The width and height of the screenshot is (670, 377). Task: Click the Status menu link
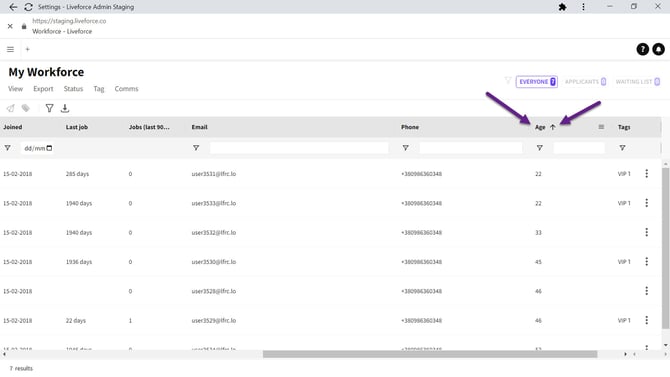click(73, 89)
